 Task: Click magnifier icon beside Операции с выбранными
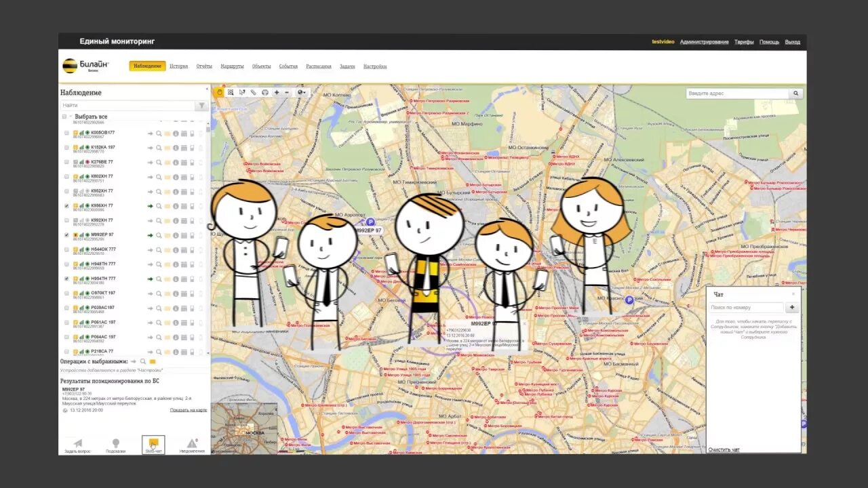(x=143, y=362)
